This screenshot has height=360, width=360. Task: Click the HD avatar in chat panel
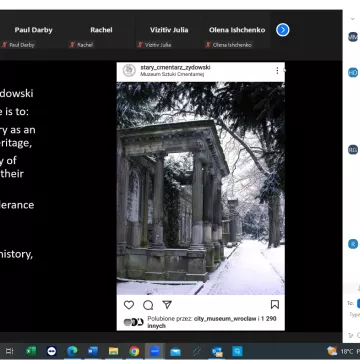pyautogui.click(x=353, y=72)
